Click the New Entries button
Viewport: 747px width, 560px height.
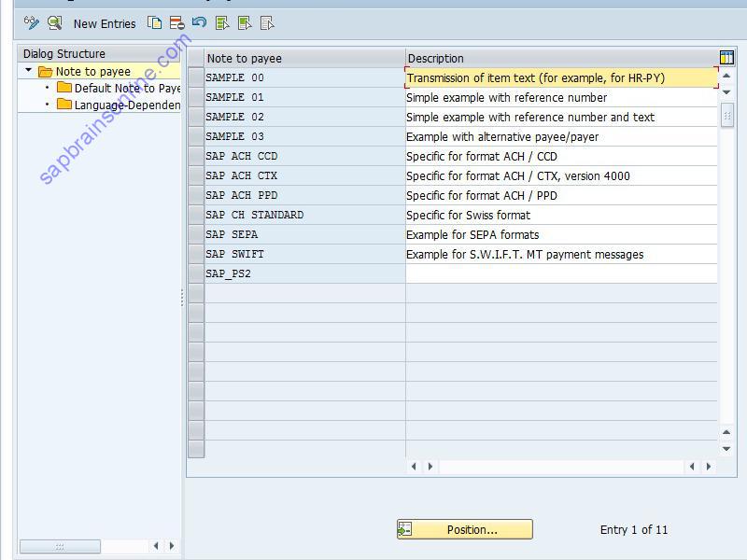click(x=104, y=23)
